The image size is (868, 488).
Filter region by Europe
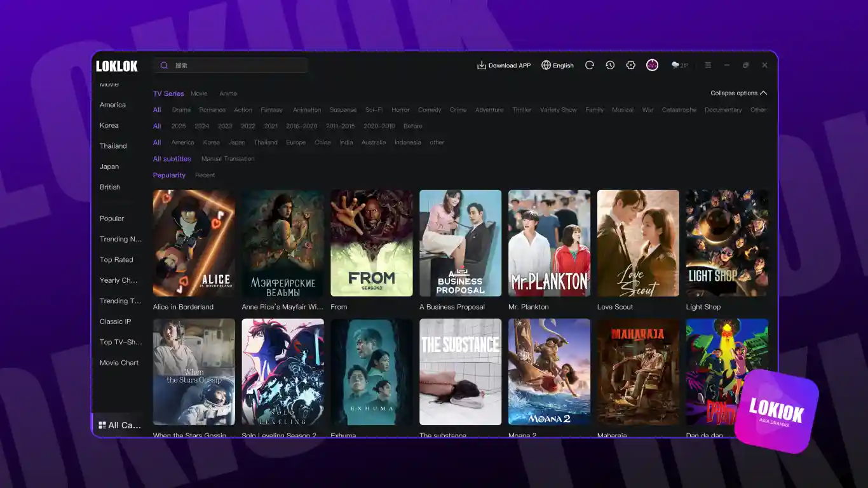click(x=296, y=142)
